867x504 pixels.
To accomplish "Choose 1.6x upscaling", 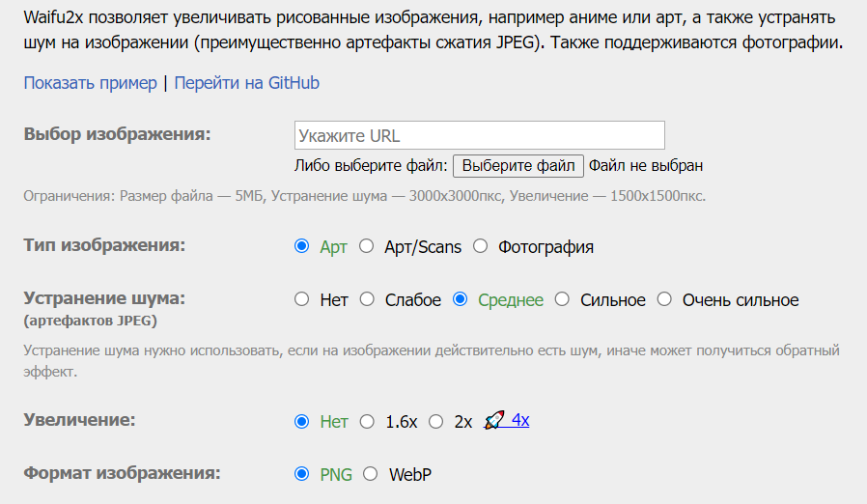I will (x=367, y=422).
